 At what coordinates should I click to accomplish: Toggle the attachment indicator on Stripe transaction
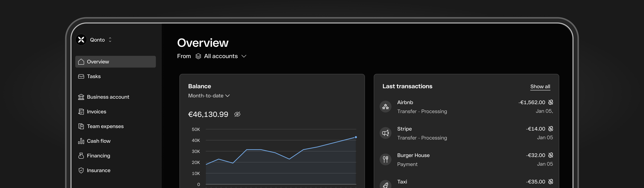551,129
